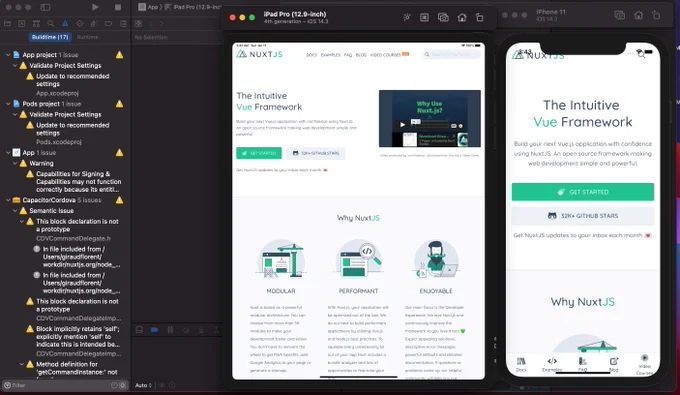Viewport: 680px width, 395px height.
Task: Open the breakpoint navigator icon
Action: coord(108,23)
